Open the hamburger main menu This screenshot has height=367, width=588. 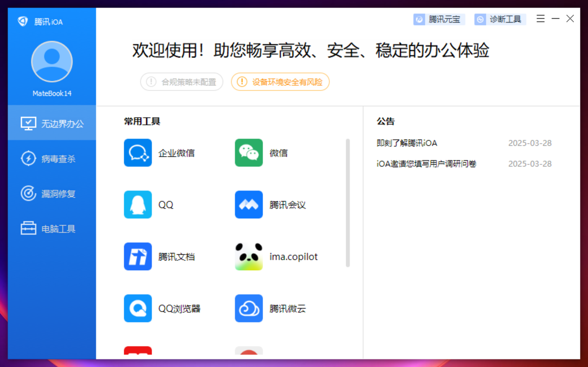[540, 19]
